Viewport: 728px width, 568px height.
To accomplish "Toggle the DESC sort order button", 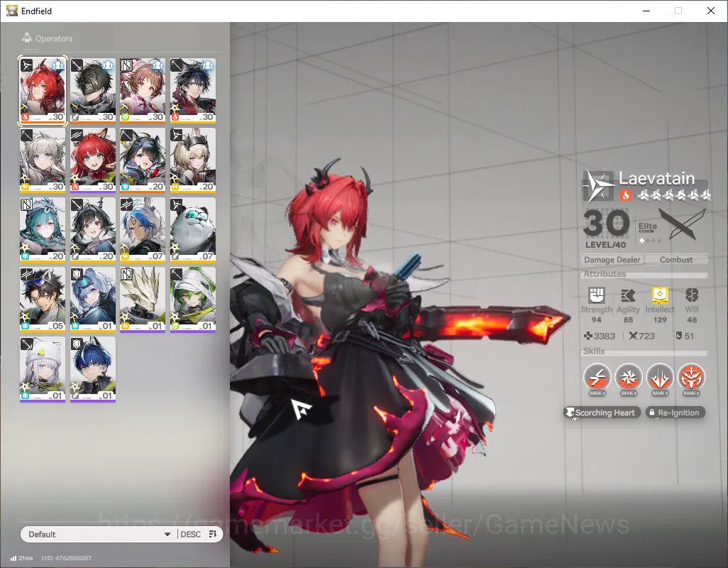I will coord(199,534).
